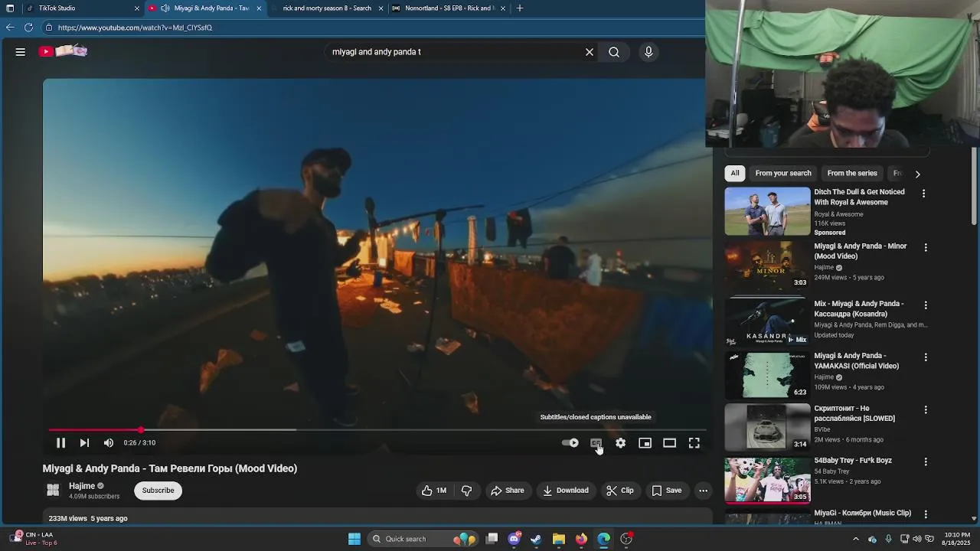Open options for the Скриптонит video
Viewport: 980px width, 551px height.
coord(926,409)
